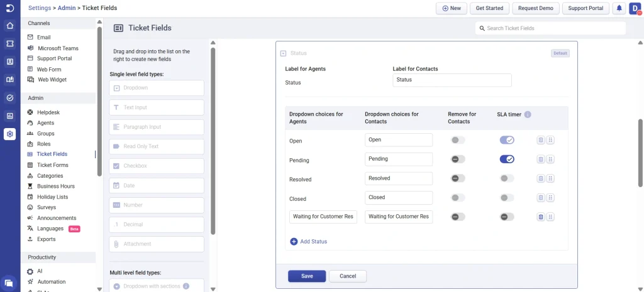The height and width of the screenshot is (292, 644).
Task: Click the main panel vertical scrollbar
Action: point(640,153)
